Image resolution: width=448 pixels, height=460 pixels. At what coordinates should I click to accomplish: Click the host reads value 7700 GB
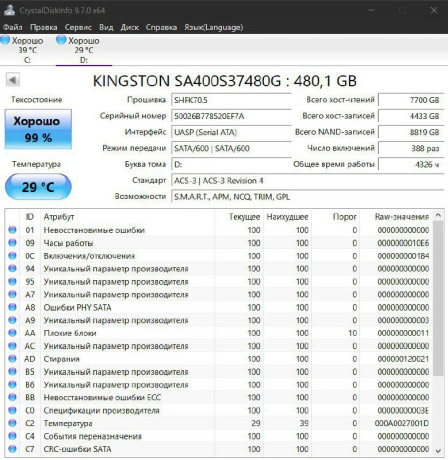click(x=411, y=100)
